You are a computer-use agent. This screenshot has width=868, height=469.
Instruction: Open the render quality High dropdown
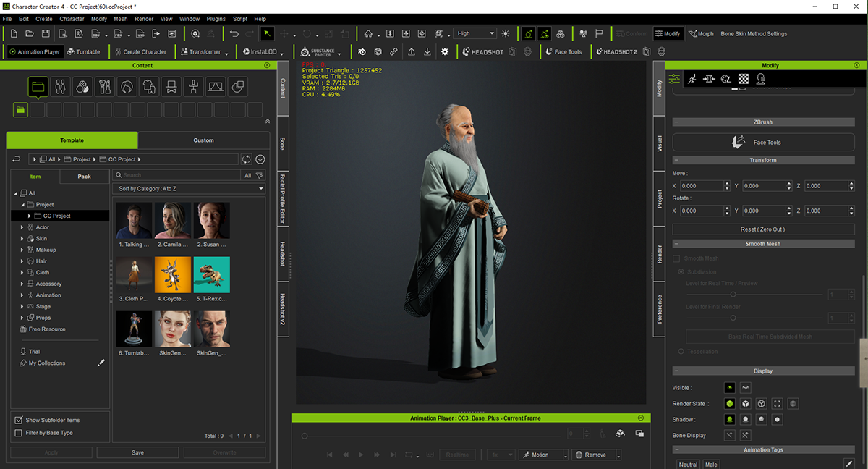[x=475, y=33]
